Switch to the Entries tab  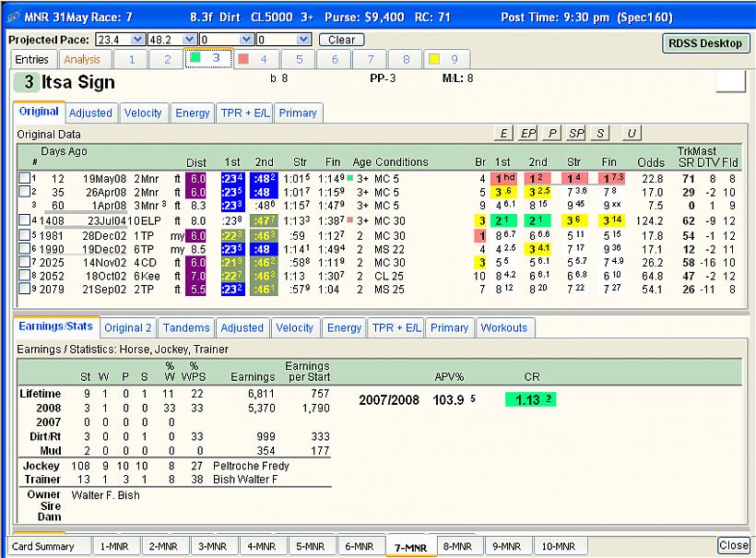pos(32,59)
